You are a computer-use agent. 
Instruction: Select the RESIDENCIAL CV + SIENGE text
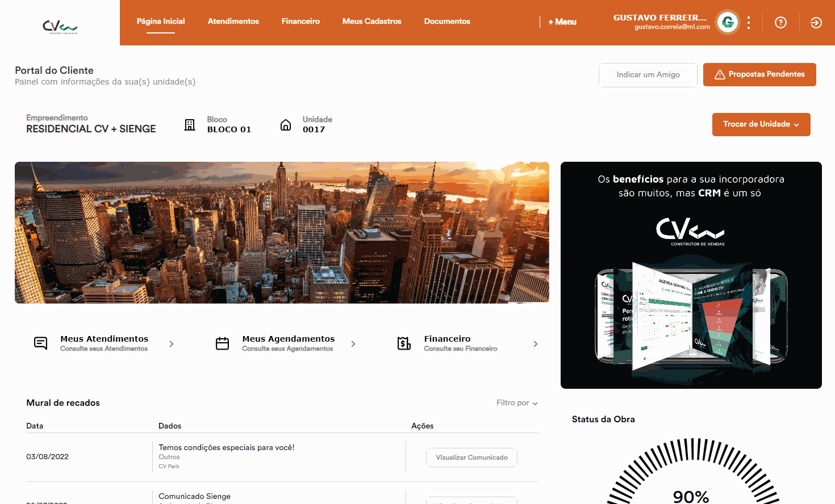pos(91,129)
